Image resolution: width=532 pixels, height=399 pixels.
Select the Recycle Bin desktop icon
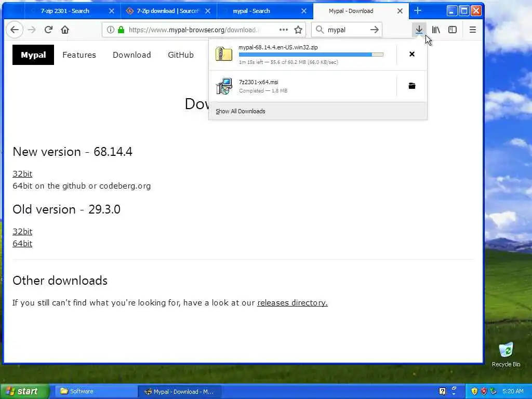(506, 354)
